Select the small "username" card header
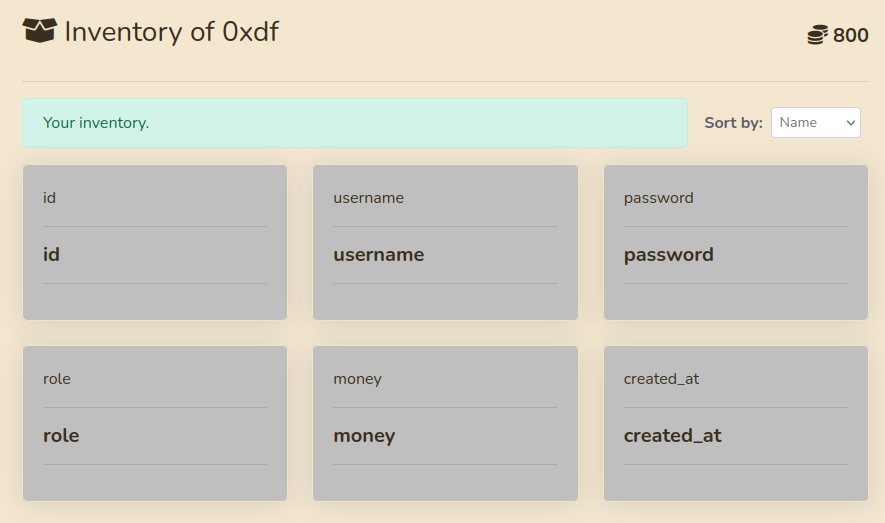Screen dimensions: 885x523 click(368, 198)
